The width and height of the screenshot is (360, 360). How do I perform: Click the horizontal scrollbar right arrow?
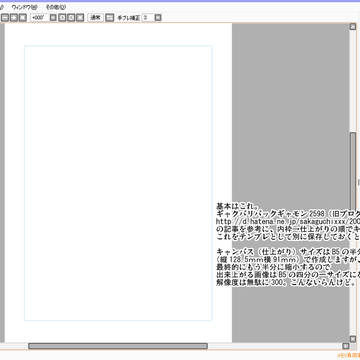tap(346, 346)
